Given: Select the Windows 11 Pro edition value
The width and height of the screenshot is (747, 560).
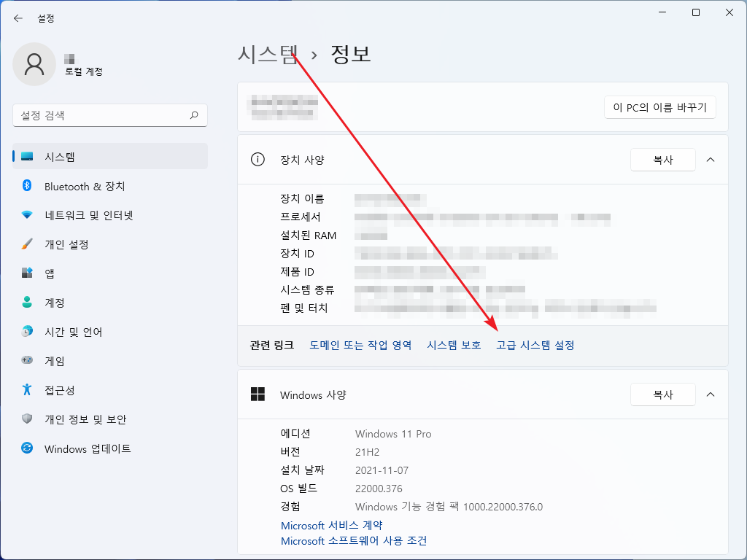Looking at the screenshot, I should [x=393, y=434].
